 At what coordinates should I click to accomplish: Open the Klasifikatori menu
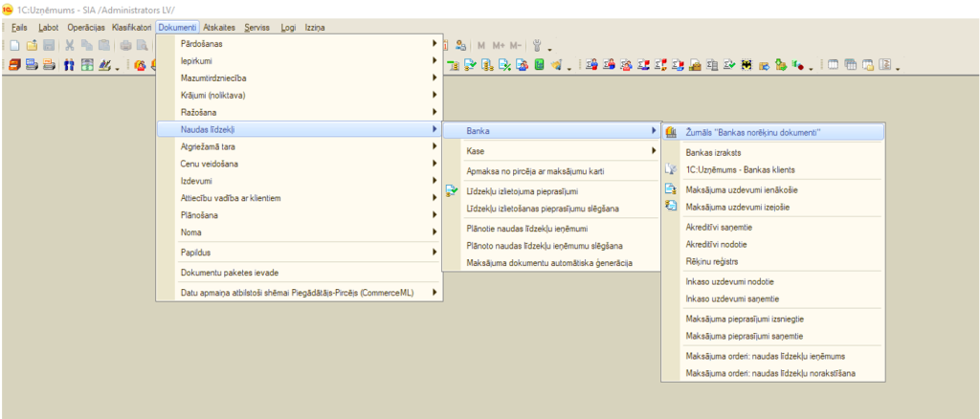tap(131, 28)
